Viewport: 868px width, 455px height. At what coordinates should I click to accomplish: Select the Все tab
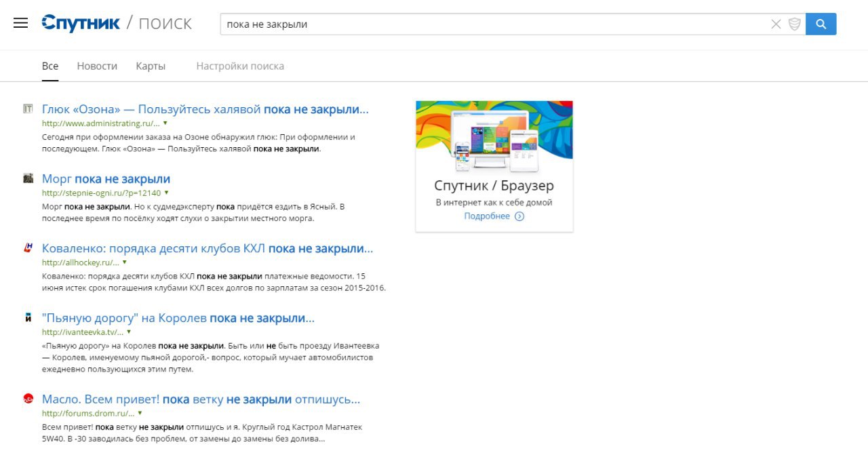50,66
